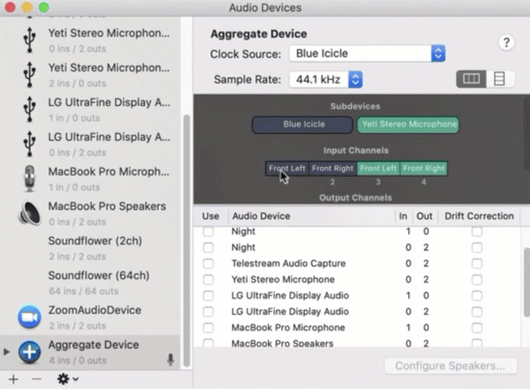The height and width of the screenshot is (389, 530).
Task: Select Soundflower (64ch) in device list
Action: [x=91, y=283]
